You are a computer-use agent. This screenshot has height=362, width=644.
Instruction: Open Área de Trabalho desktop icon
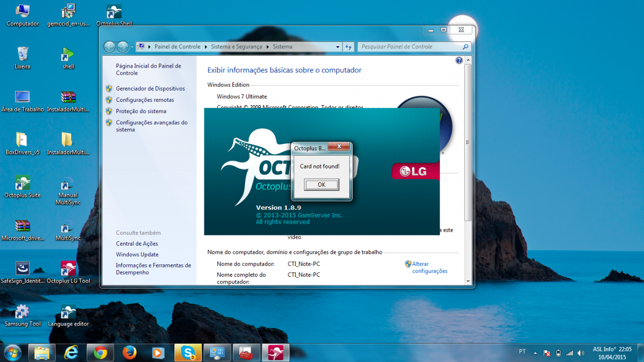[x=23, y=101]
